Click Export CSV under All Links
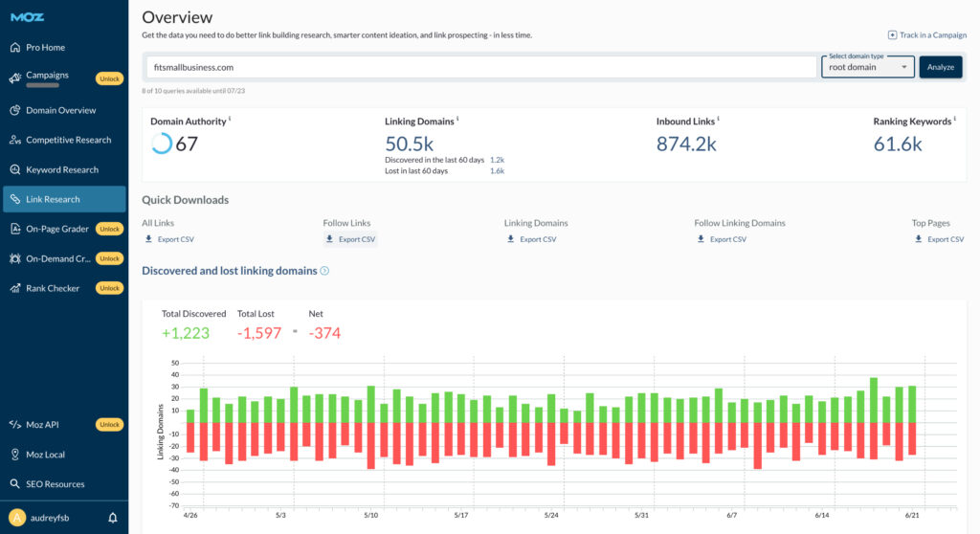 coord(170,239)
